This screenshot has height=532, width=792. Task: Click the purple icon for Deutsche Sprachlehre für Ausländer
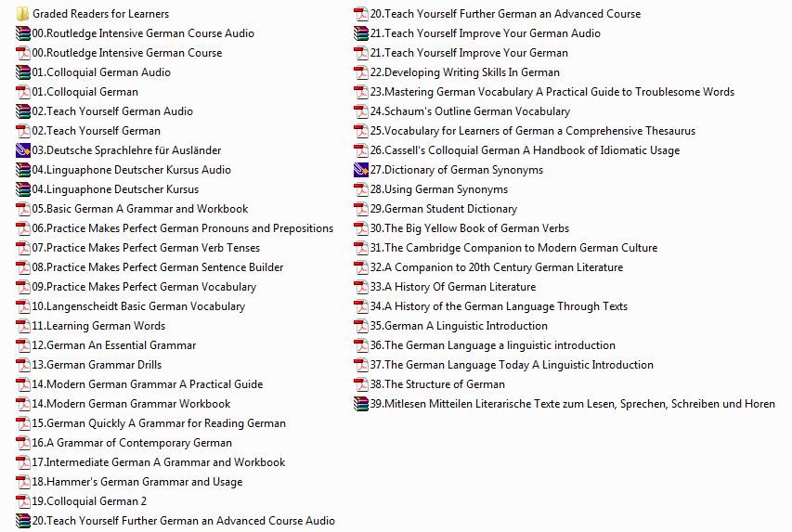click(23, 150)
